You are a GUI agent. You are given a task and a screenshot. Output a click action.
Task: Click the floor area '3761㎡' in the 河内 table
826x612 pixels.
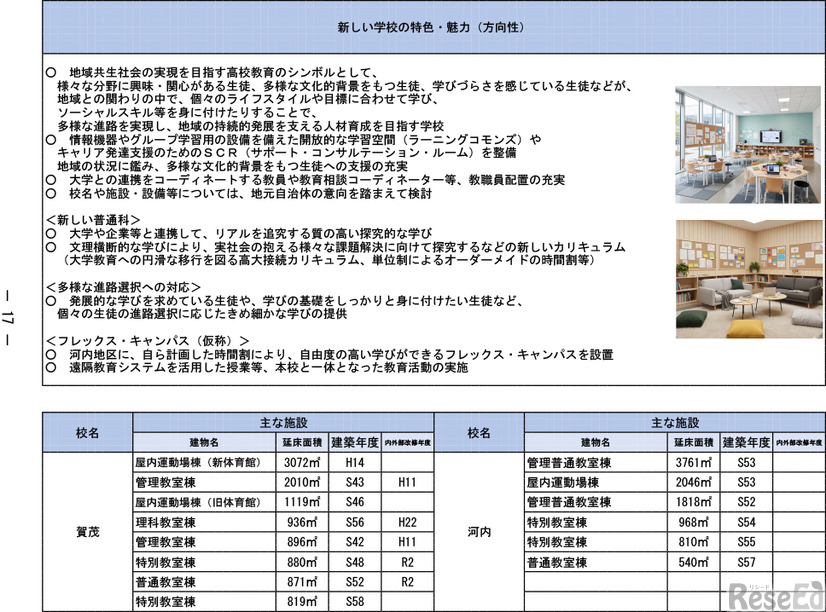pos(694,462)
